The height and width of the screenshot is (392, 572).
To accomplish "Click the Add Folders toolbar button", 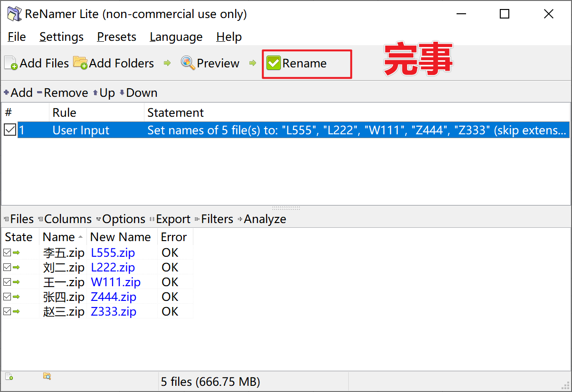I will coord(114,63).
